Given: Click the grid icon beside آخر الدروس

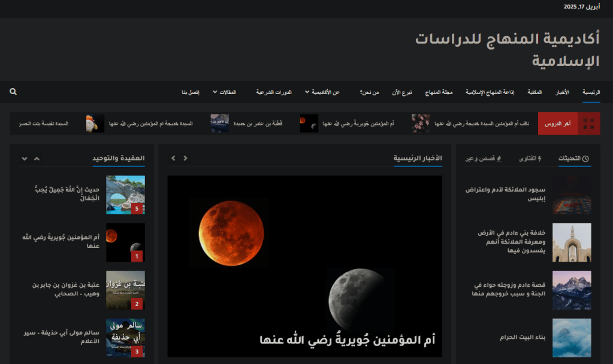Looking at the screenshot, I should coord(588,123).
